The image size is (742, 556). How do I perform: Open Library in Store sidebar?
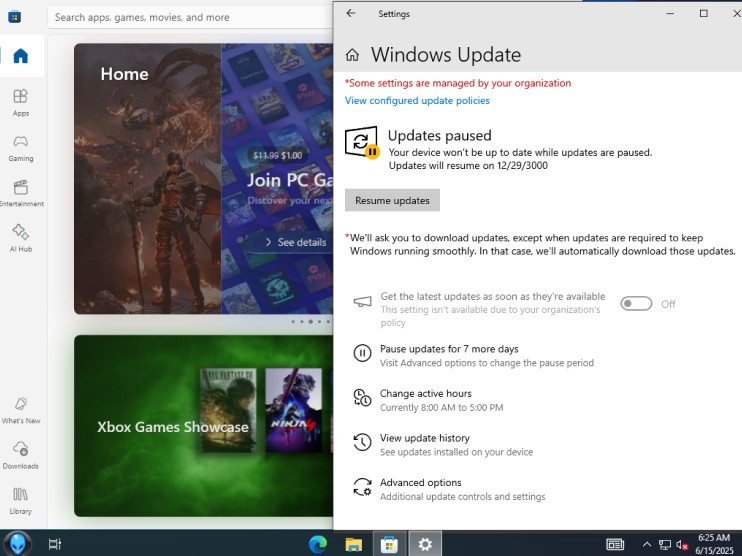[x=21, y=500]
